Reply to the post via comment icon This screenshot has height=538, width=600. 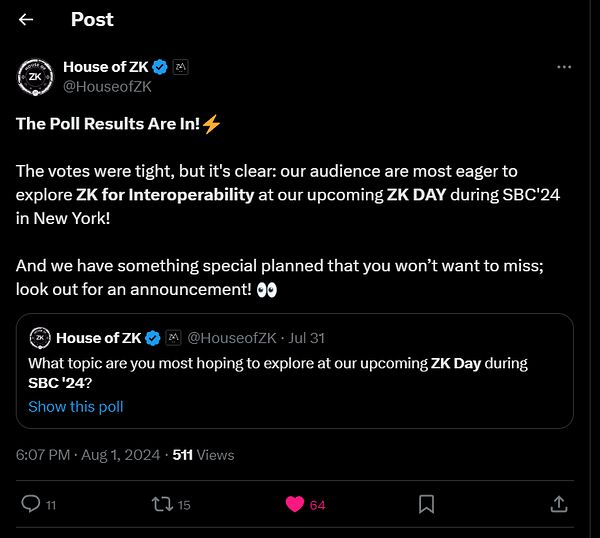(32, 504)
